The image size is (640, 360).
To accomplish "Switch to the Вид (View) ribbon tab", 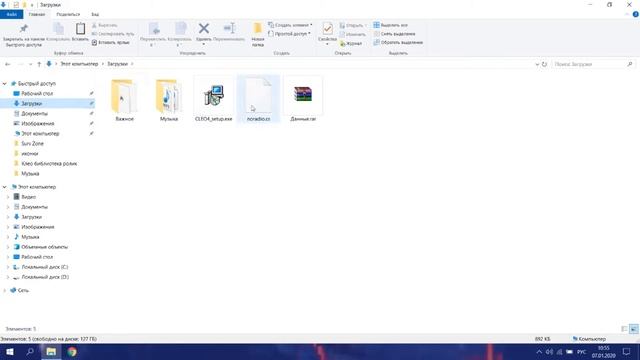I will click(95, 14).
